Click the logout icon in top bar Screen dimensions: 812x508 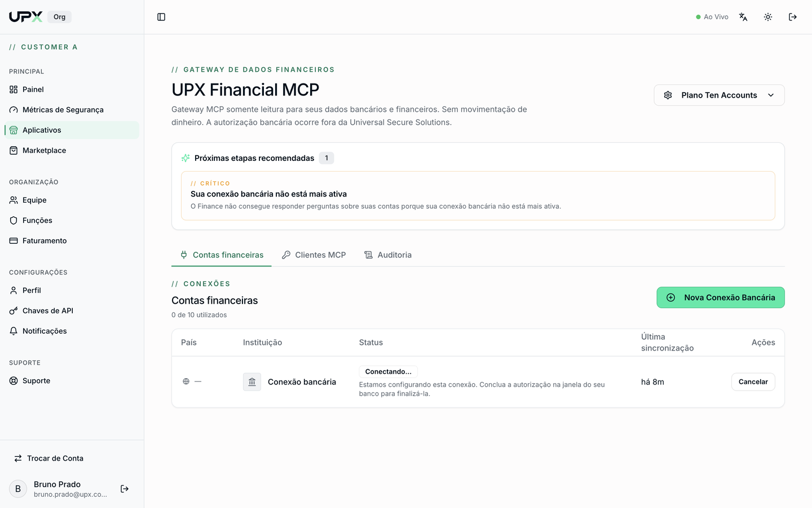click(793, 17)
